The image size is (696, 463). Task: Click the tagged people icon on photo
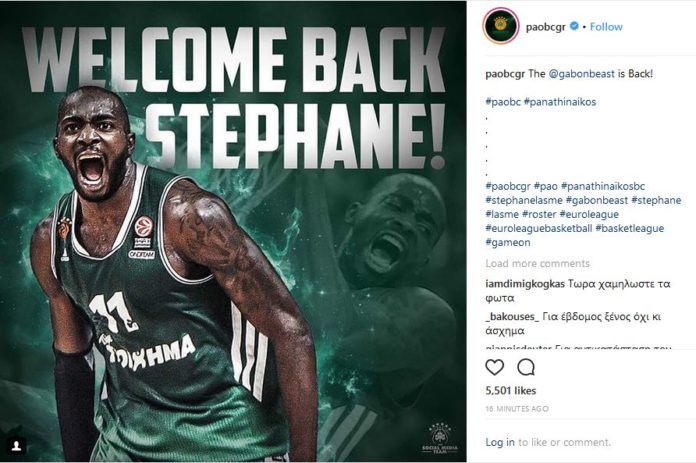click(16, 446)
